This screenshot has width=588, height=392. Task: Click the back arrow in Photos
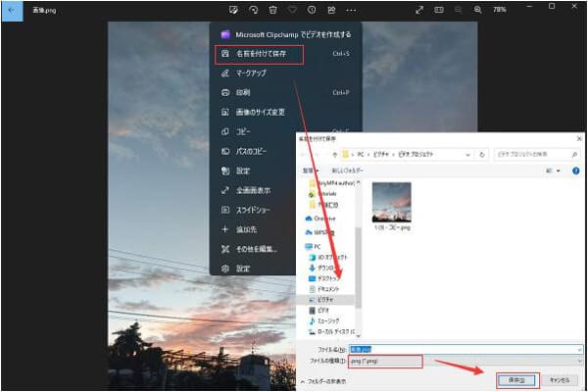[12, 9]
